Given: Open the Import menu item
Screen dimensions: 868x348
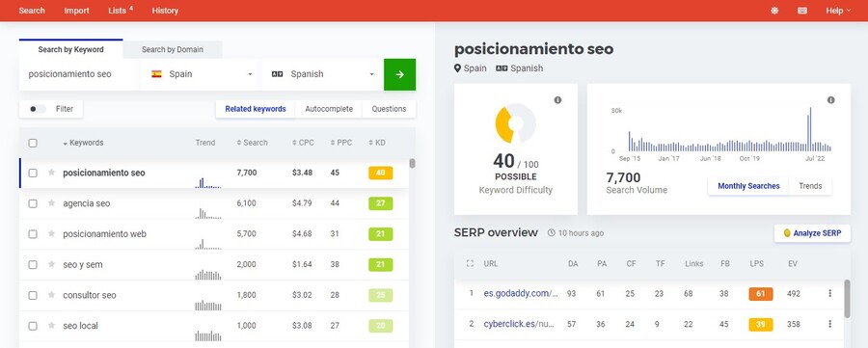Looking at the screenshot, I should point(76,11).
